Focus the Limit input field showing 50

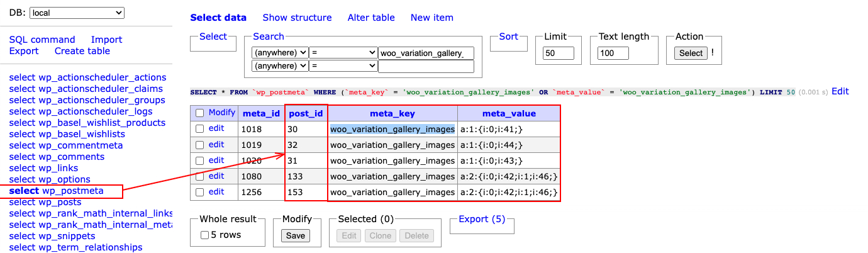(559, 53)
